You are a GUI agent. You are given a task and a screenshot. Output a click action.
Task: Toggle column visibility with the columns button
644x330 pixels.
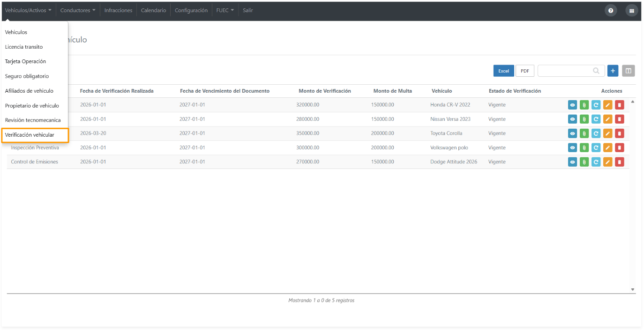(629, 71)
